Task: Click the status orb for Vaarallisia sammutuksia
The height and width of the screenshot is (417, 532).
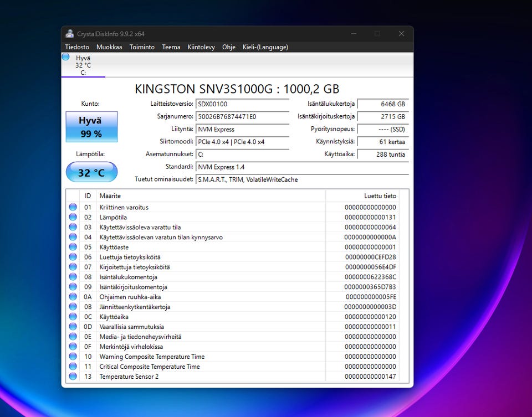Action: point(73,327)
